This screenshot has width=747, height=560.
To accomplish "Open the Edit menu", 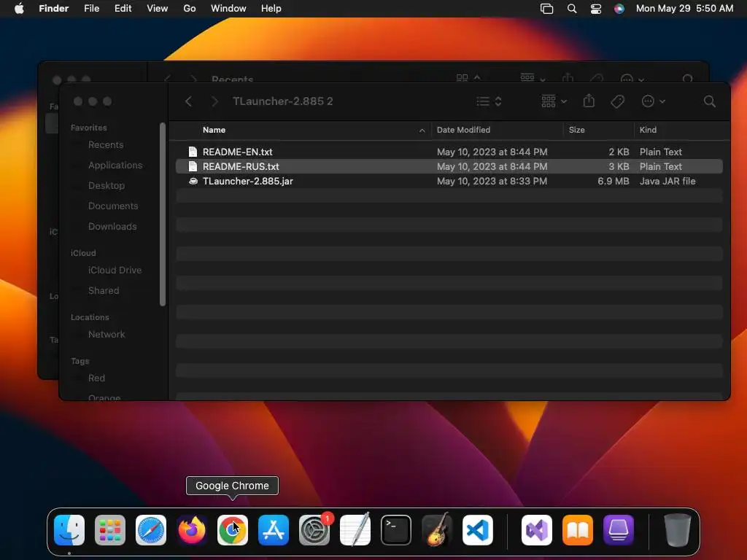I will [x=123, y=9].
